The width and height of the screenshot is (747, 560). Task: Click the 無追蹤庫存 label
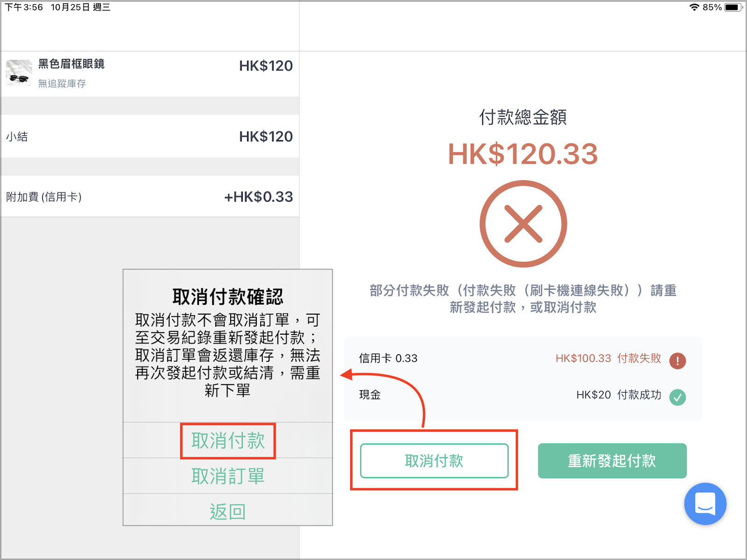(62, 84)
